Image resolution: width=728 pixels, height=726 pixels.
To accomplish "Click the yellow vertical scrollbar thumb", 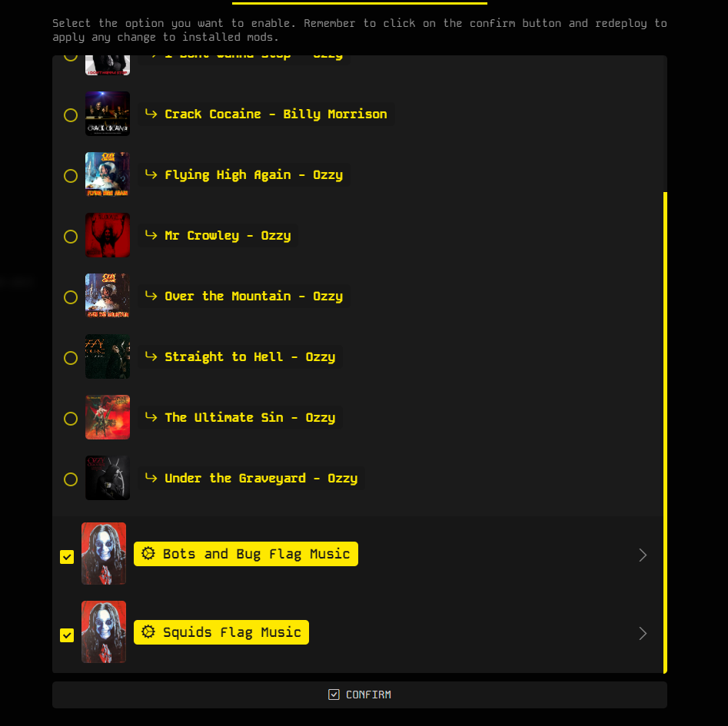I will (665, 433).
